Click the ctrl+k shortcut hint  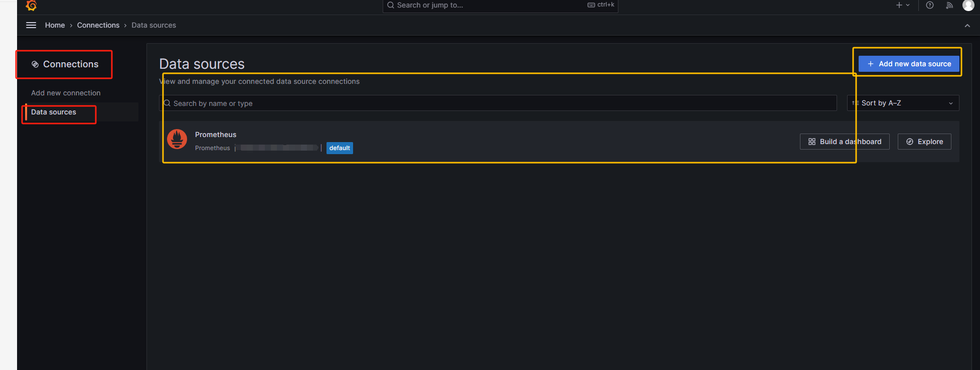[601, 5]
